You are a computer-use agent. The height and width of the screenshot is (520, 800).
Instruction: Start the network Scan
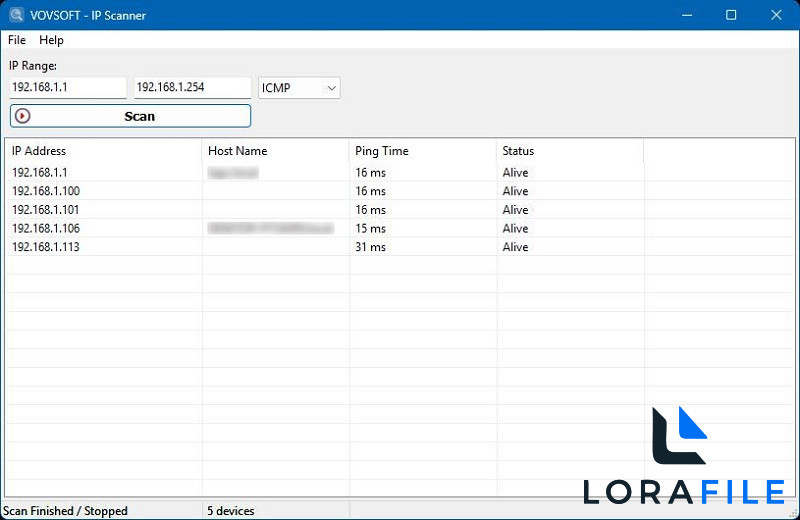click(131, 116)
